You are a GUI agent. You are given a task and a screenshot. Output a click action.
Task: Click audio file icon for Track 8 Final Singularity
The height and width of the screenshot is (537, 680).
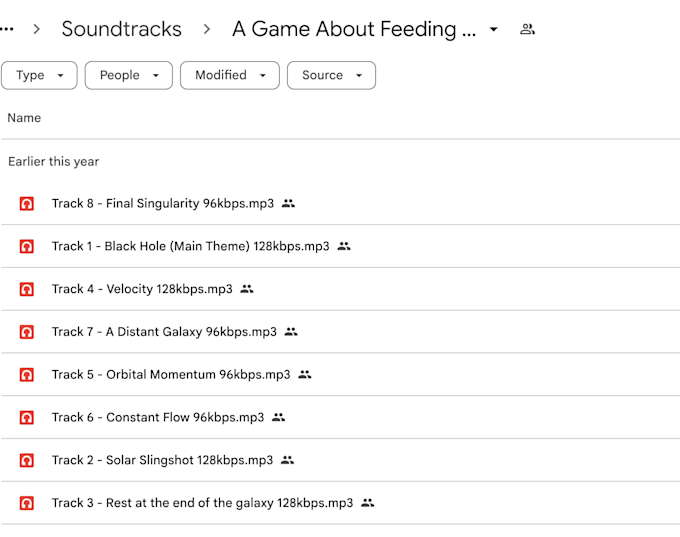click(26, 203)
